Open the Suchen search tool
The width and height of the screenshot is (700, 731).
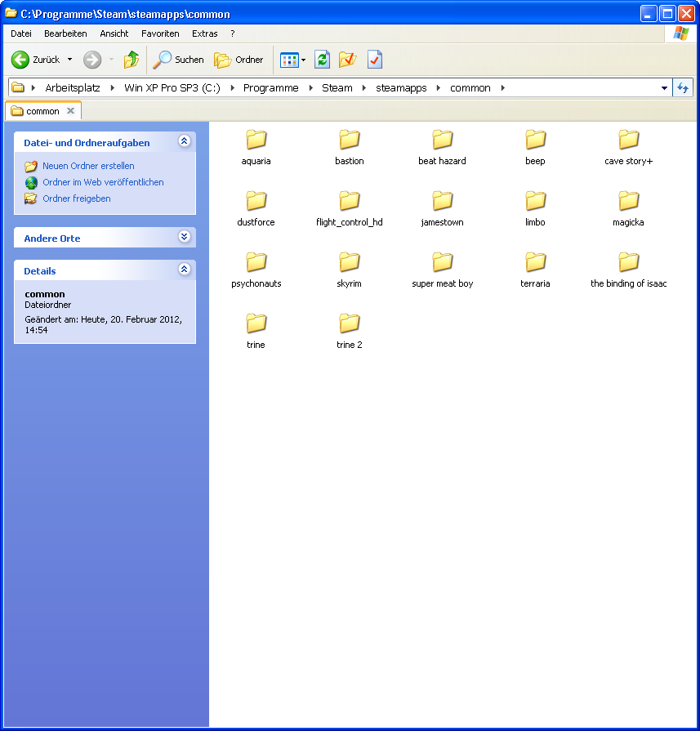(179, 60)
